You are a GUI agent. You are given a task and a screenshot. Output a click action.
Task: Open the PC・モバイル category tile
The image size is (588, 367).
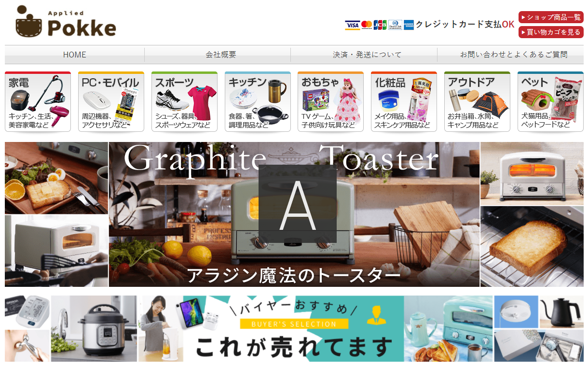[111, 101]
